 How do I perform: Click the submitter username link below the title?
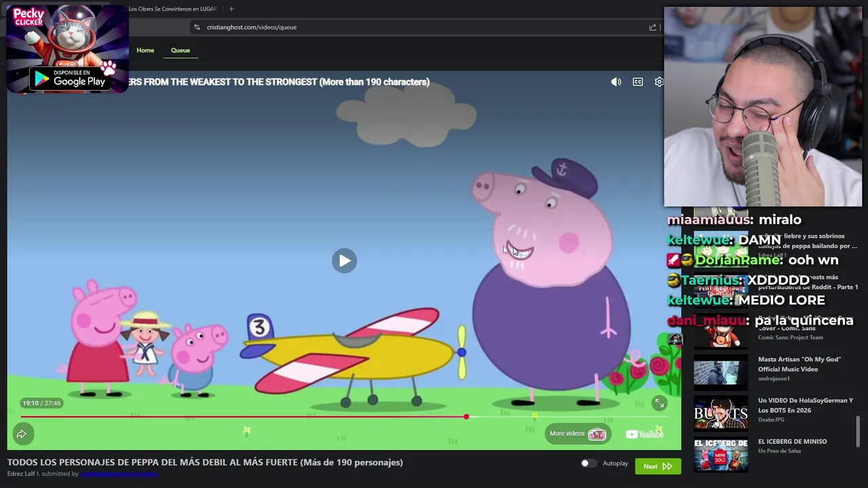coord(119,474)
